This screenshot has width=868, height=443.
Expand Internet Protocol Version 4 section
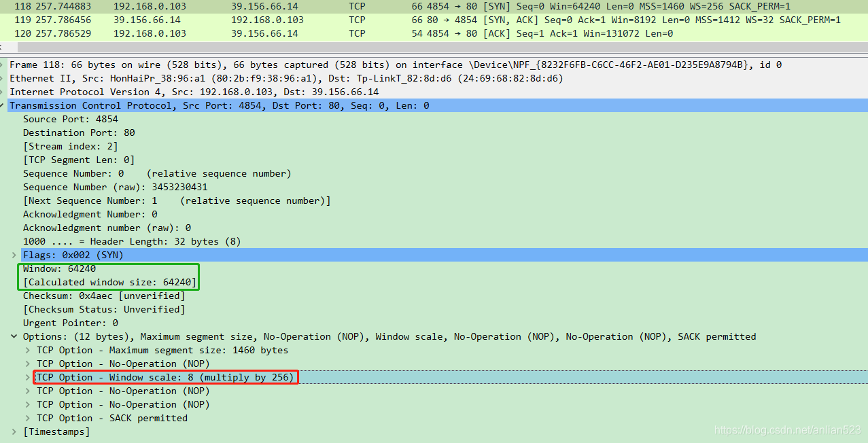(x=4, y=92)
